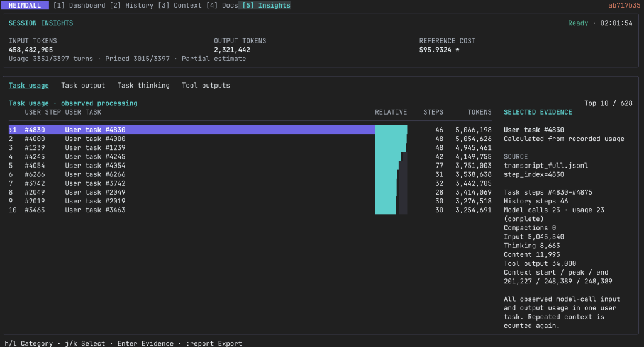Click the :report Export hint
The width and height of the screenshot is (644, 347).
point(214,343)
